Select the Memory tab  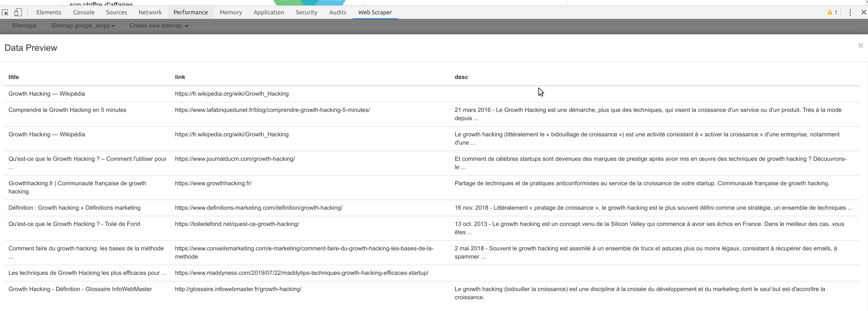click(231, 12)
